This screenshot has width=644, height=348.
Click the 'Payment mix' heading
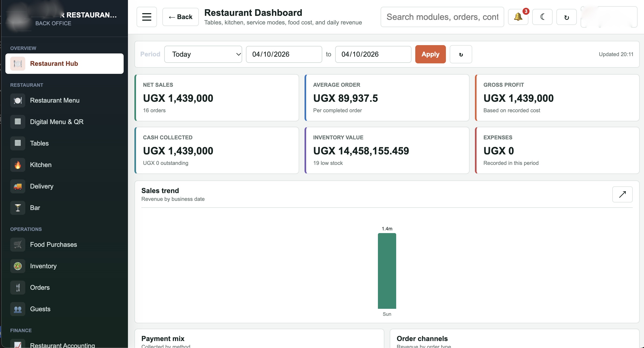pos(163,339)
